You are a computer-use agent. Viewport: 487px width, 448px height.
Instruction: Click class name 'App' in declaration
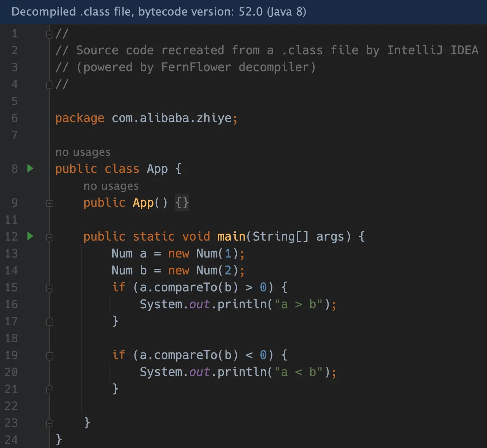[157, 169]
